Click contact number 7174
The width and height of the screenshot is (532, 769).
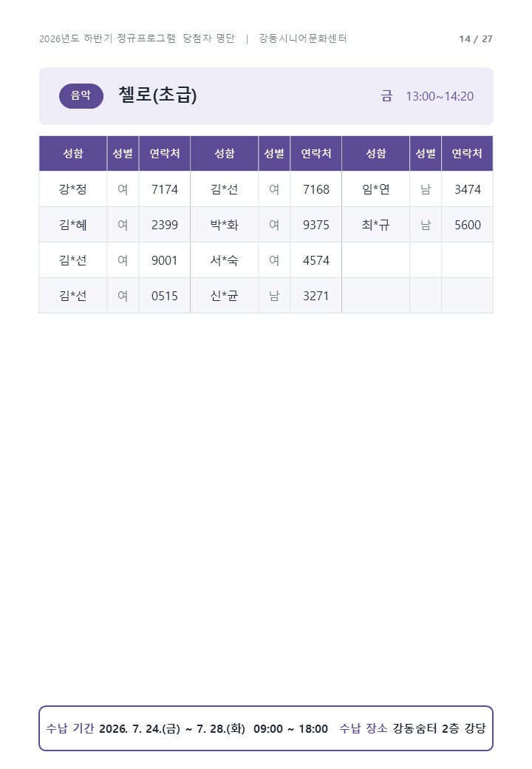point(165,189)
